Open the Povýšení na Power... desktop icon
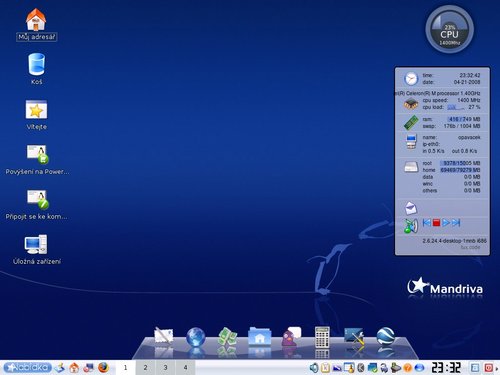This screenshot has height=375, width=500. tap(37, 160)
